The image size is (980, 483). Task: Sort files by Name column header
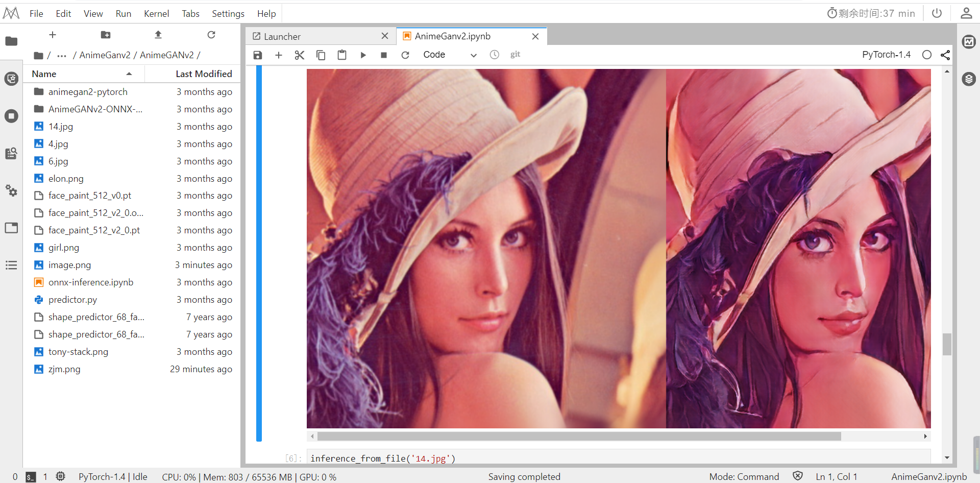44,74
